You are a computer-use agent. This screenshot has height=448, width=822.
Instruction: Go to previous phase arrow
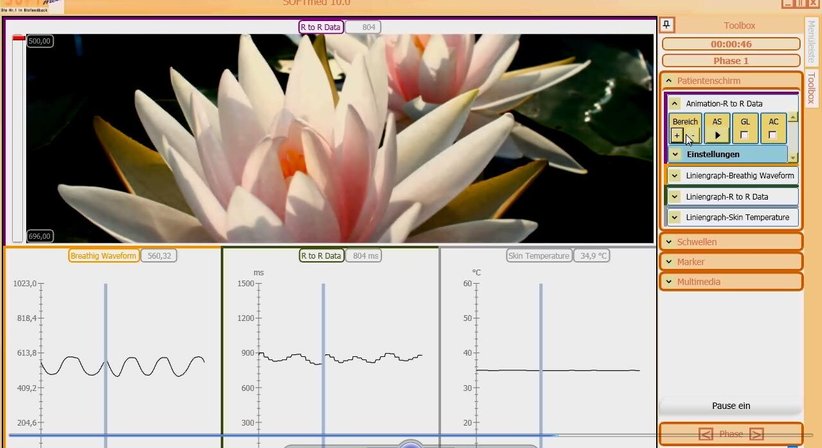coord(706,434)
